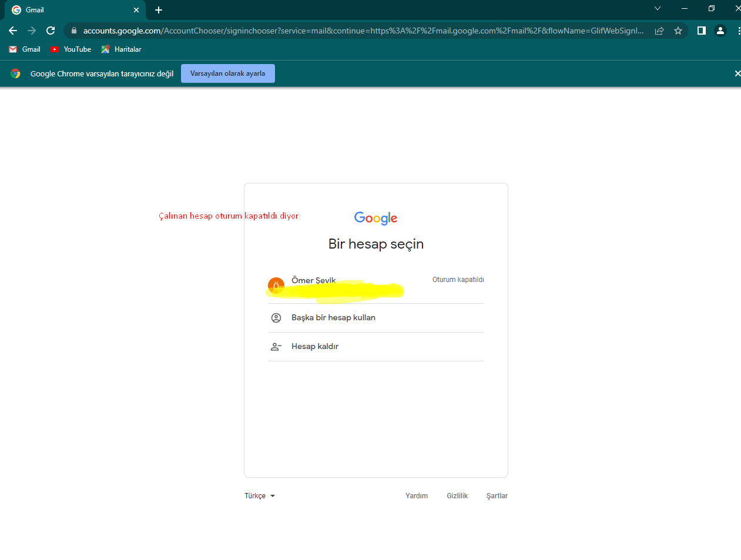741x560 pixels.
Task: Open the YouTube bookmark
Action: 71,49
